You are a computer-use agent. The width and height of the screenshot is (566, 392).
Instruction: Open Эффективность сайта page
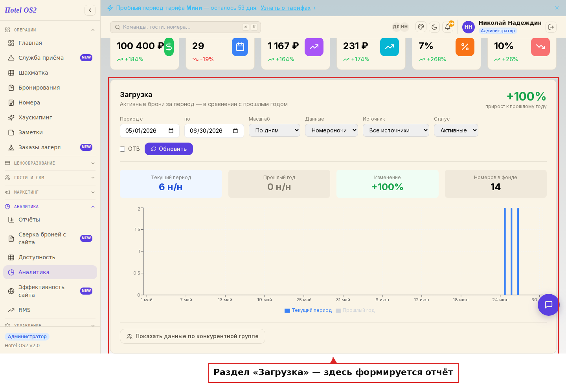click(x=50, y=291)
